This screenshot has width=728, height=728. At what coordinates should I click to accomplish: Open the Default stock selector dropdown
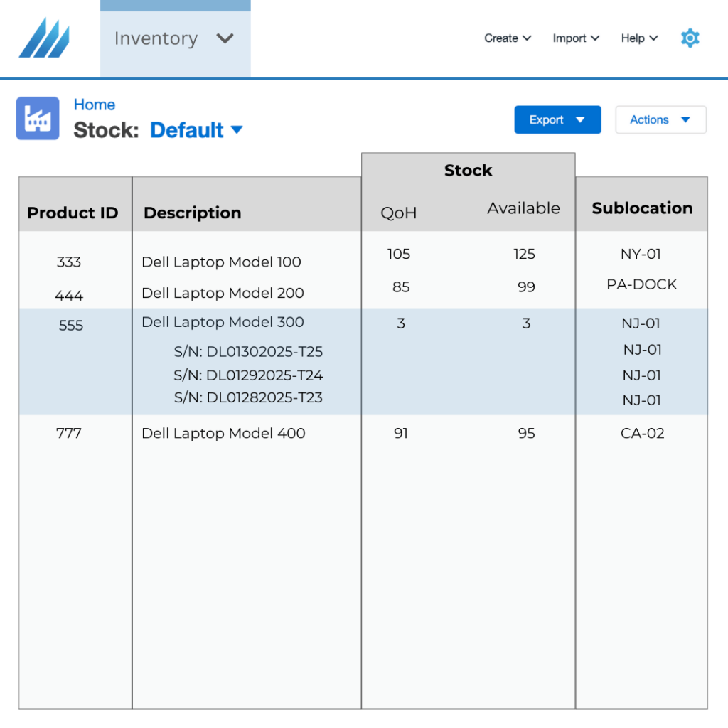(x=197, y=130)
